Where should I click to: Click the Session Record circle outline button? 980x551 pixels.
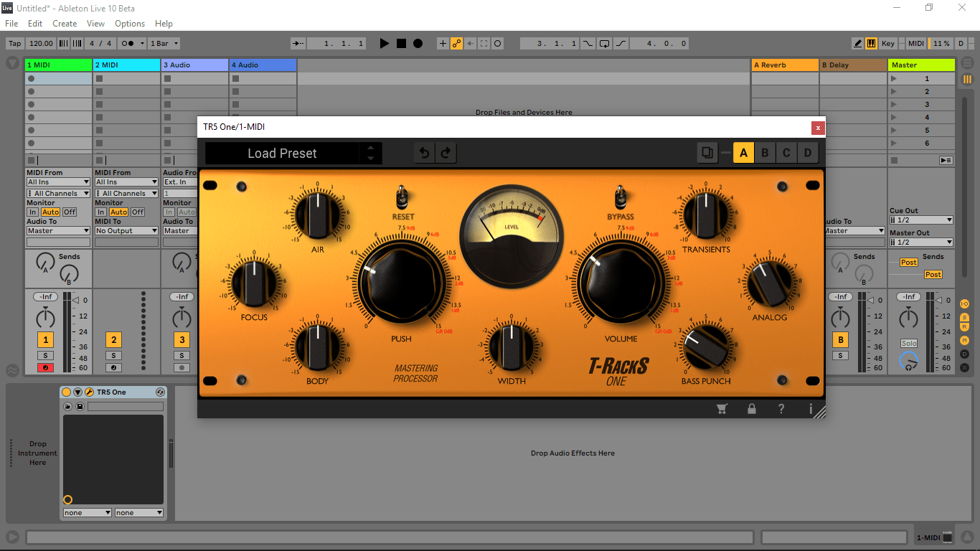(497, 43)
